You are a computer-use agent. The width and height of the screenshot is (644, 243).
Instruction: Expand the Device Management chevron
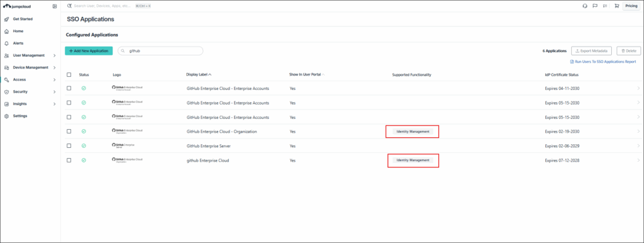[55, 67]
